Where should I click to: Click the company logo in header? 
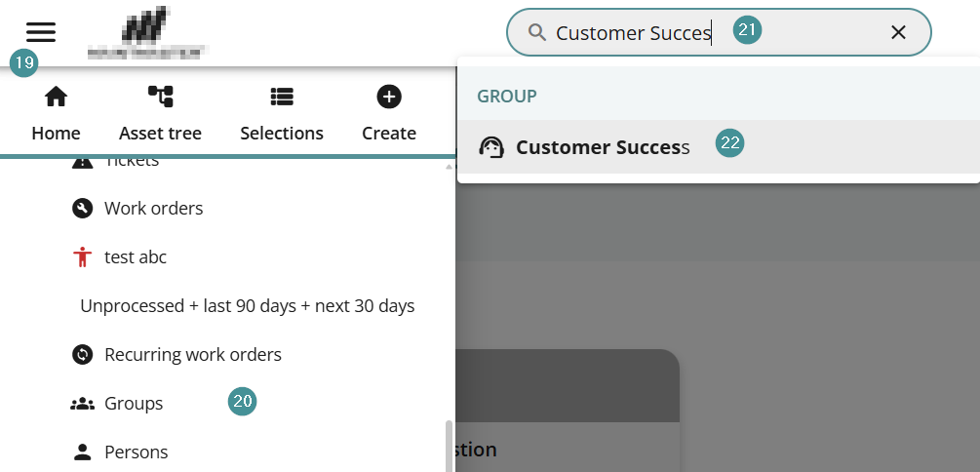click(x=148, y=32)
